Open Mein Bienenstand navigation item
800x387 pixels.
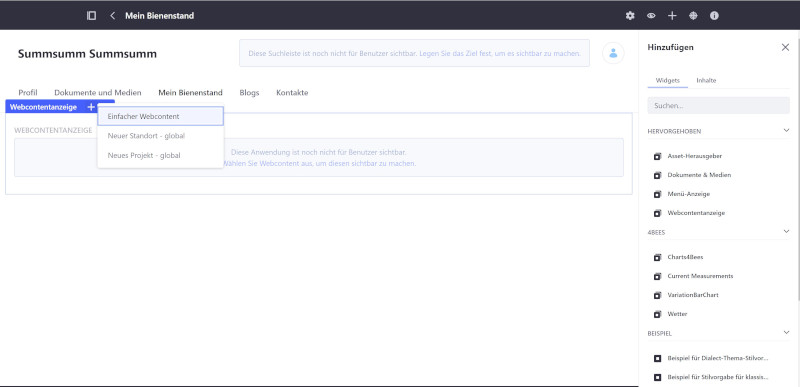190,93
